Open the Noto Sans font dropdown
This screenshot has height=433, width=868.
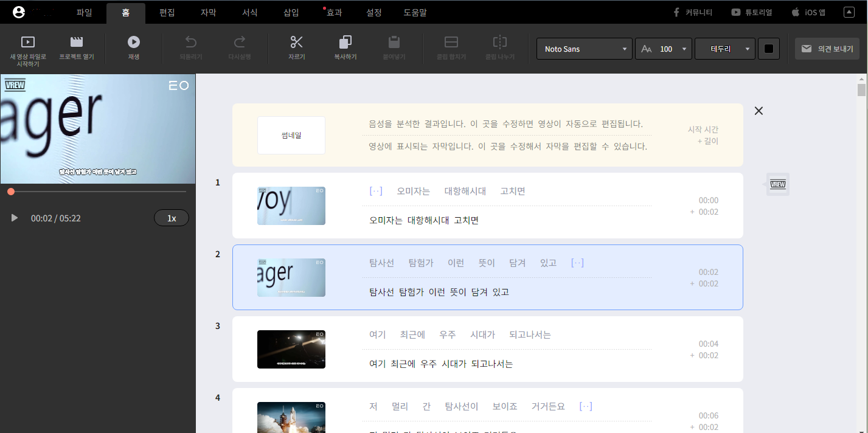point(585,49)
